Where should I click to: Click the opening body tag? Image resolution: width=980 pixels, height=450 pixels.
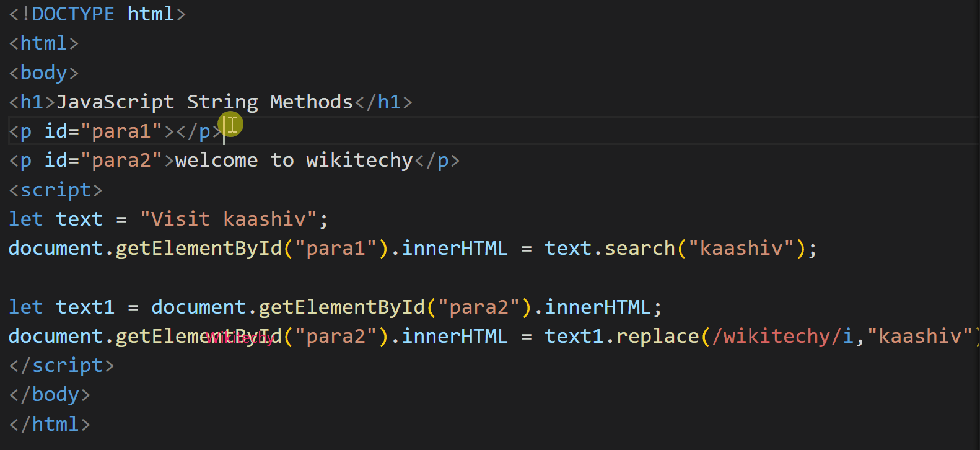point(44,73)
